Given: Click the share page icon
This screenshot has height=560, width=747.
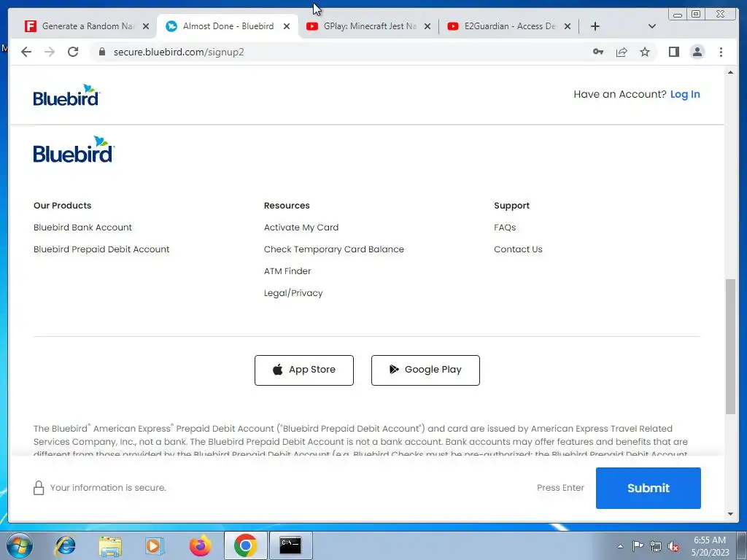Looking at the screenshot, I should click(x=622, y=52).
